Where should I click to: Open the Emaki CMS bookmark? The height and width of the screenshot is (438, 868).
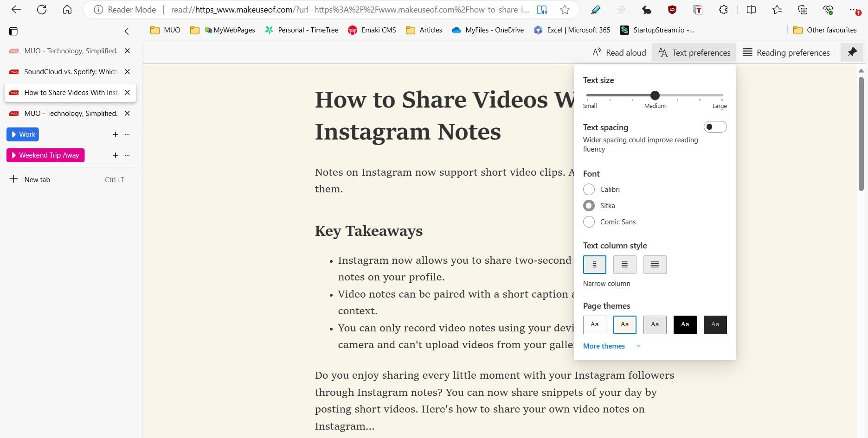372,30
